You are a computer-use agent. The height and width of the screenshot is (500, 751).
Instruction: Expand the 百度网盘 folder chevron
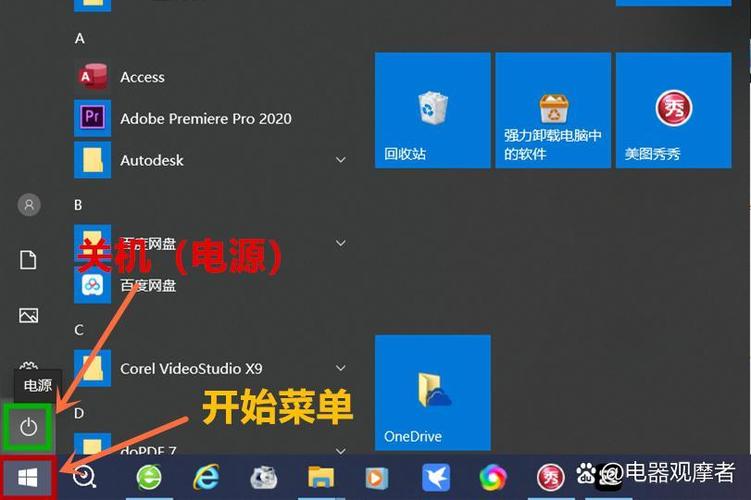341,243
